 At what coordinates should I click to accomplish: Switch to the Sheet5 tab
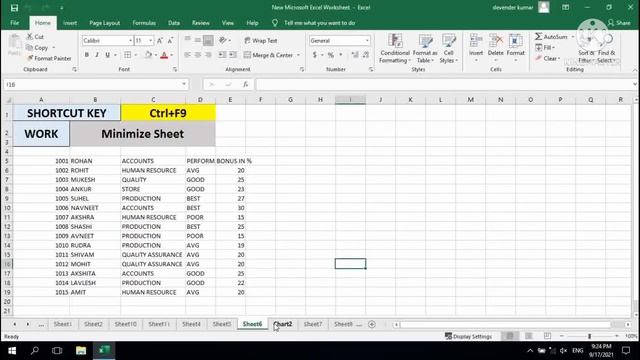tap(222, 324)
